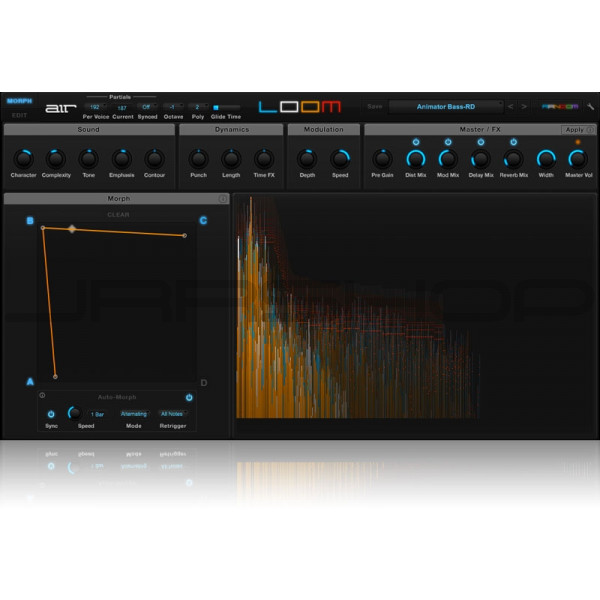Click the CLEAR morph button
Viewport: 600px width, 600px height.
click(118, 215)
